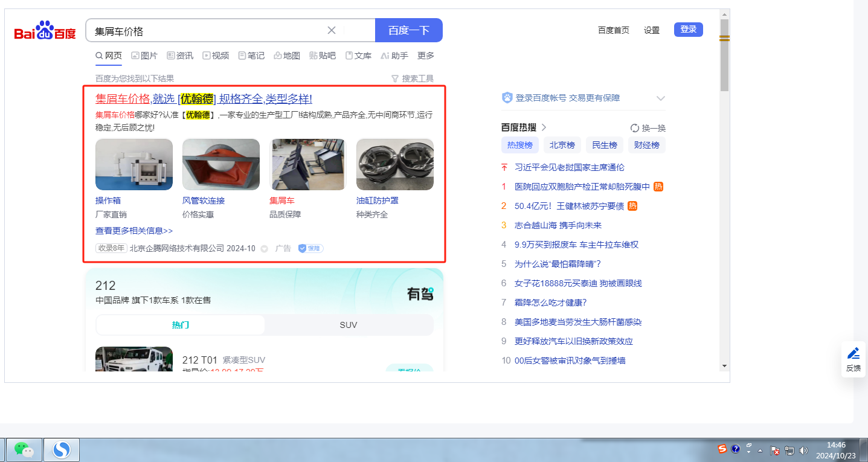The height and width of the screenshot is (462, 868).
Task: Open the 油缸防护罩 link
Action: click(378, 201)
